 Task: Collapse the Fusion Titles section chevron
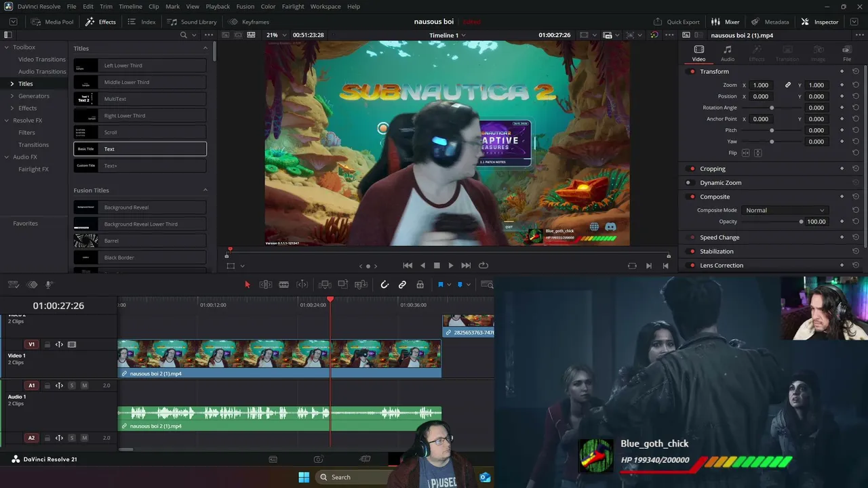(x=205, y=190)
